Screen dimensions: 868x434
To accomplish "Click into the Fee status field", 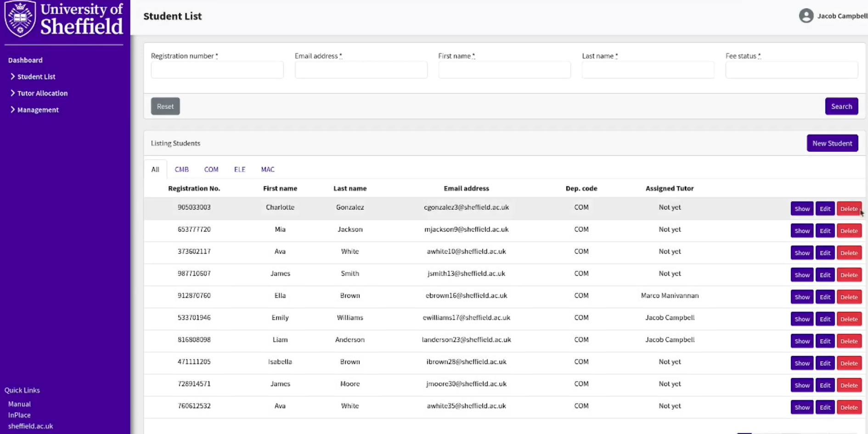I will point(791,70).
